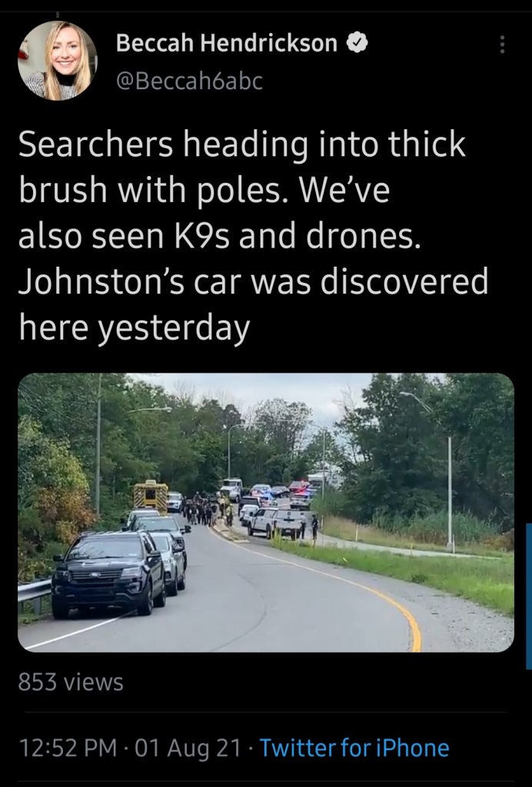Click the blue verified checkmark badge
Image resolution: width=532 pixels, height=787 pixels.
click(x=357, y=43)
